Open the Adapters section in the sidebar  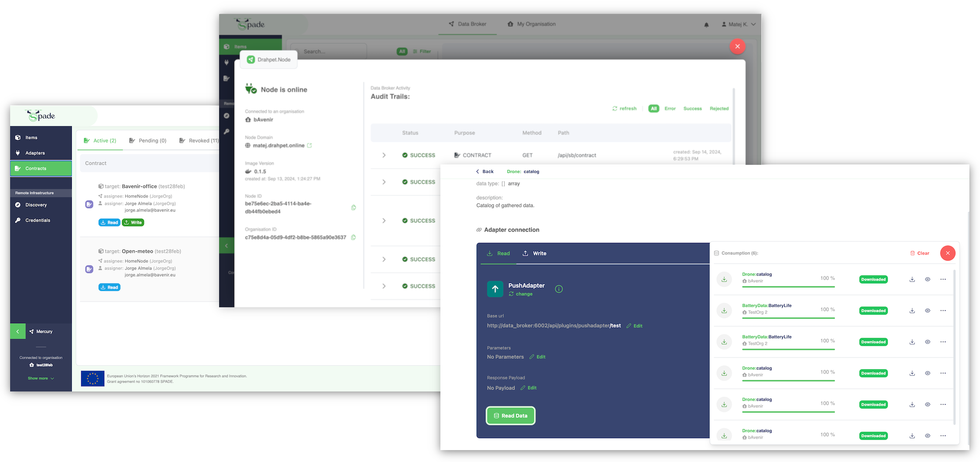coord(34,153)
